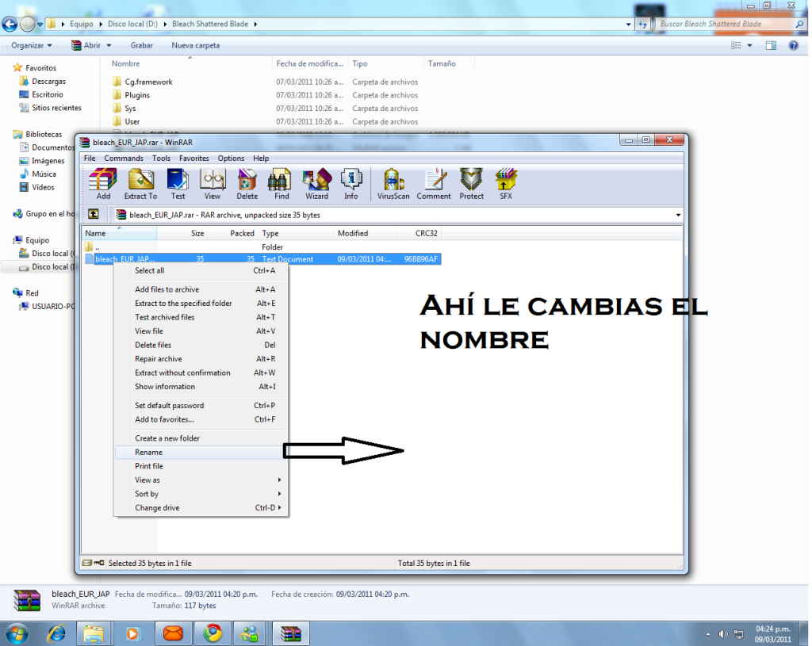The height and width of the screenshot is (646, 812).
Task: Sort by the CRC32 column header
Action: 419,234
